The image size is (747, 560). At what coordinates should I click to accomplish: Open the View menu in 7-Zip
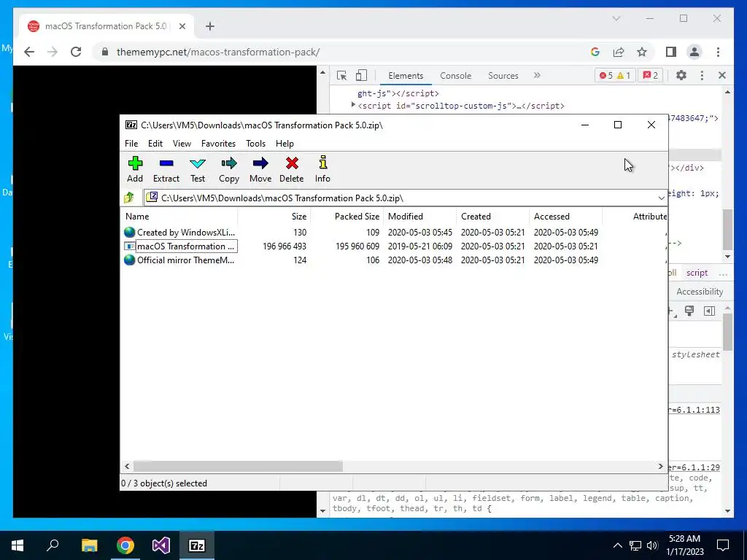click(x=182, y=144)
